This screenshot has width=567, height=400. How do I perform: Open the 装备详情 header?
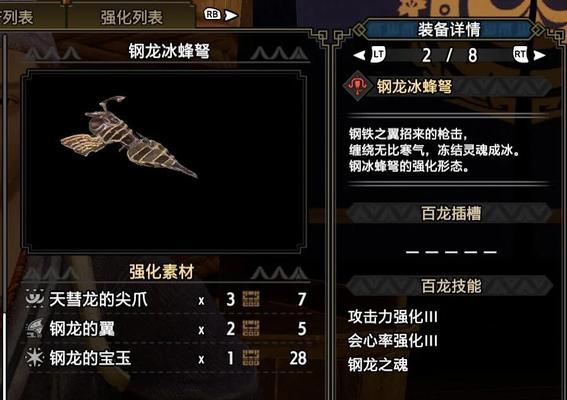[x=449, y=29]
